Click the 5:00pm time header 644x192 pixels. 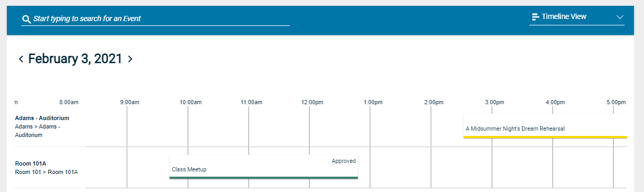coord(616,102)
